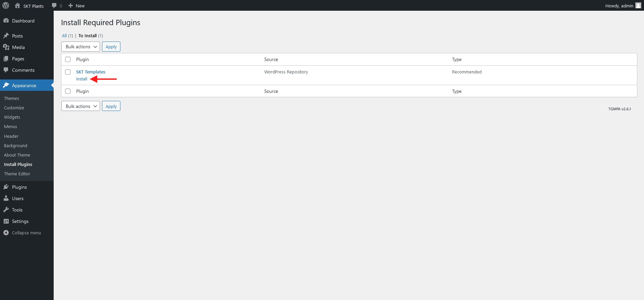Viewport: 644px width, 300px height.
Task: Open the Themes submenu item
Action: [x=11, y=98]
